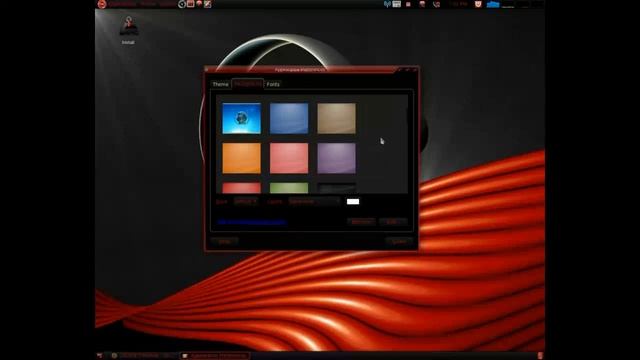Click the red distro logo in top panel

pyautogui.click(x=102, y=4)
